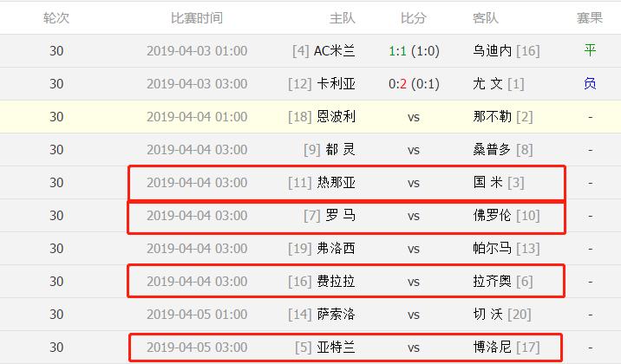The height and width of the screenshot is (364, 621).
Task: Click the AC米兰 home team link
Action: [335, 50]
